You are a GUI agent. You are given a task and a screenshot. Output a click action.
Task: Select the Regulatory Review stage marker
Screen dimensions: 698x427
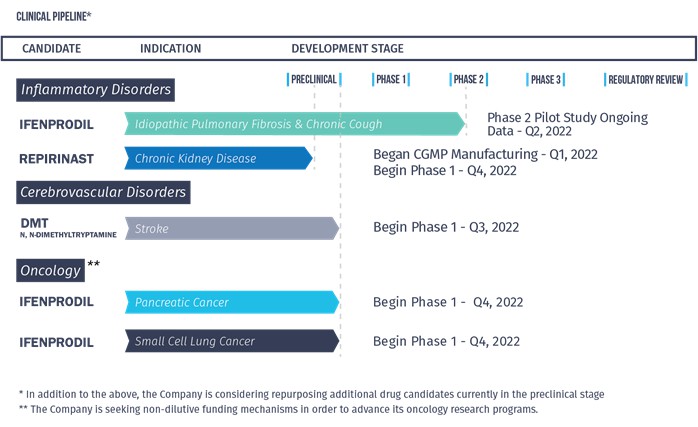(x=645, y=80)
